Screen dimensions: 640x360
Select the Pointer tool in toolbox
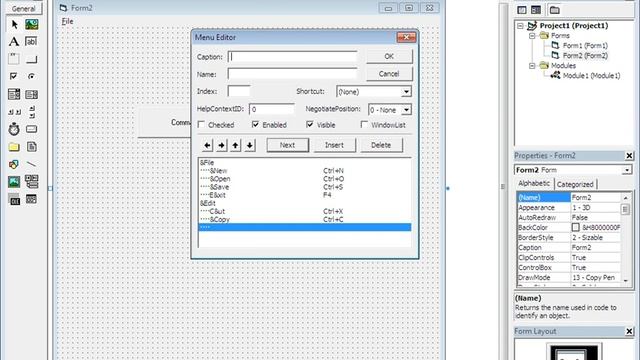[14, 24]
